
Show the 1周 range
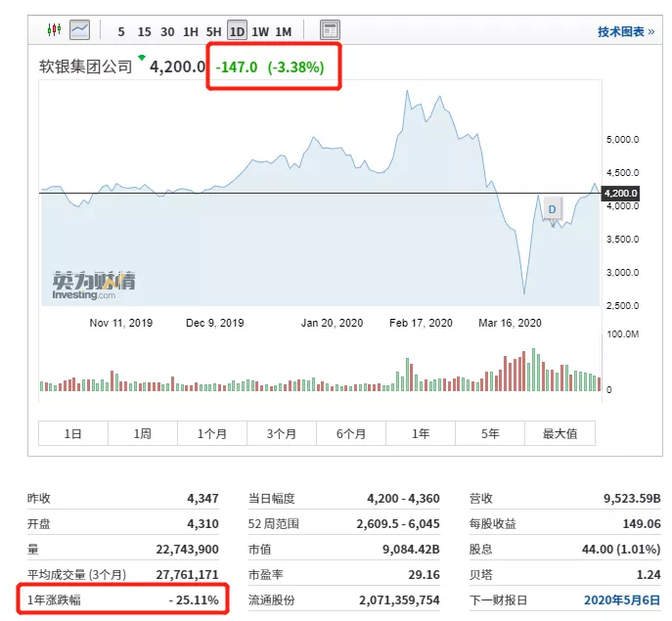click(x=143, y=433)
